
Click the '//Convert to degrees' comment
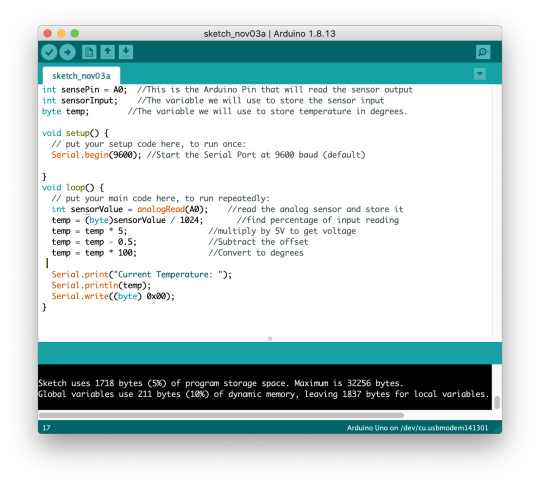pos(256,253)
